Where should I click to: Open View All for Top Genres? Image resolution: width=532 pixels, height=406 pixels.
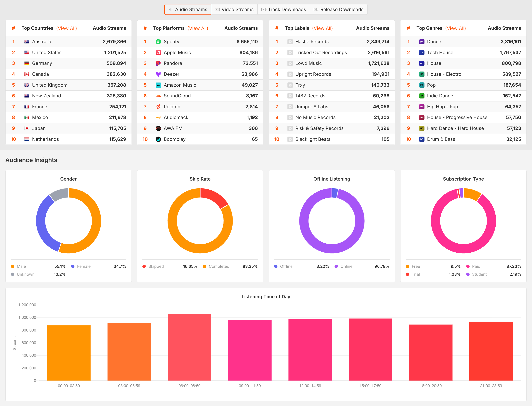[x=455, y=28]
